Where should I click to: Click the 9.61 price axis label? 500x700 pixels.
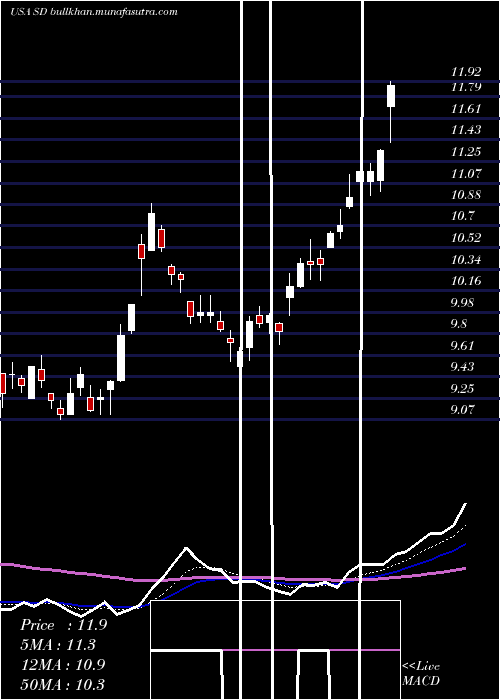[x=463, y=346]
